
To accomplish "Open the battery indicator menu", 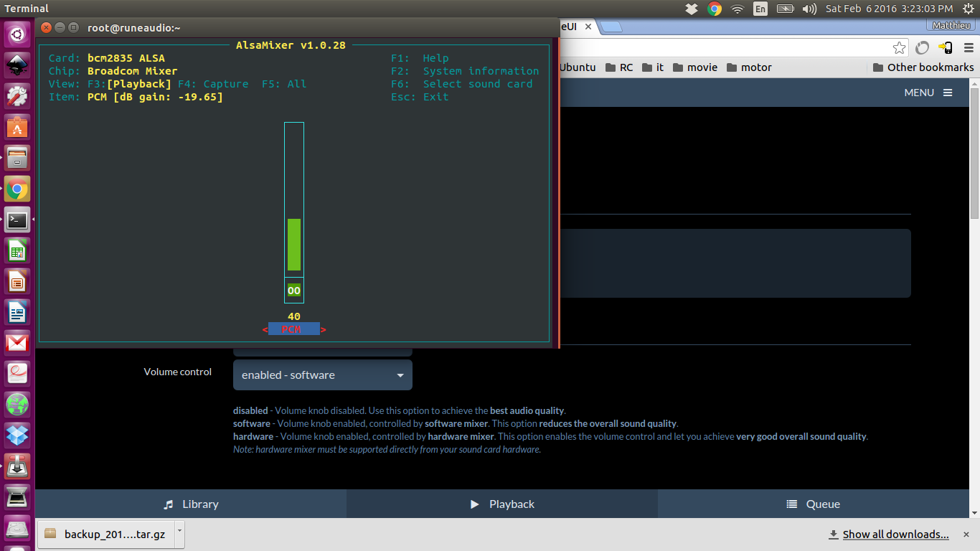I will point(786,9).
